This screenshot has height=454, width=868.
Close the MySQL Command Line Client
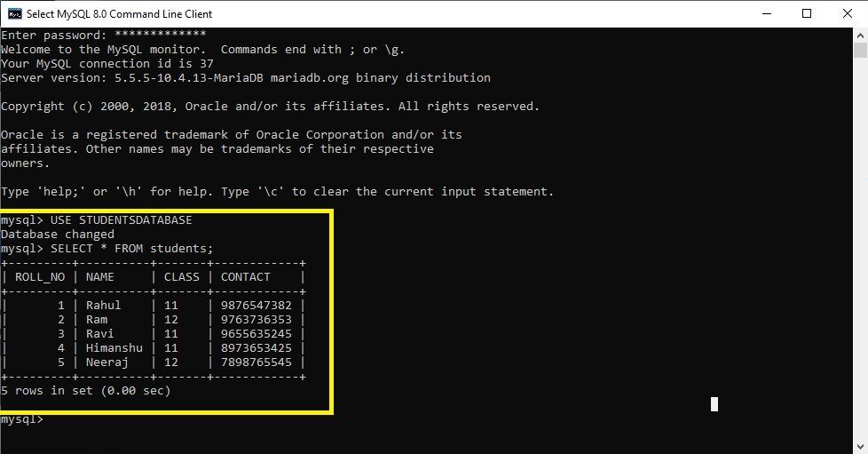click(x=848, y=14)
